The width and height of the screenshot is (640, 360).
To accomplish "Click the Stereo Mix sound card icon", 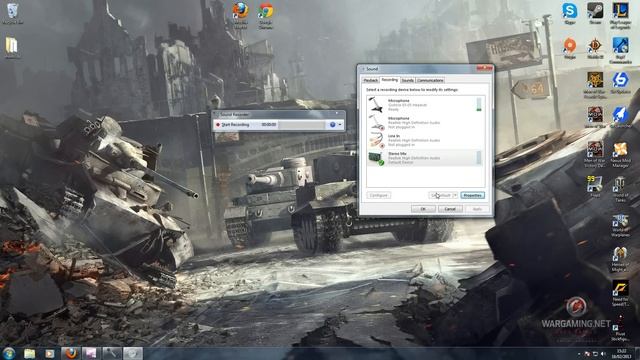I will click(x=376, y=158).
